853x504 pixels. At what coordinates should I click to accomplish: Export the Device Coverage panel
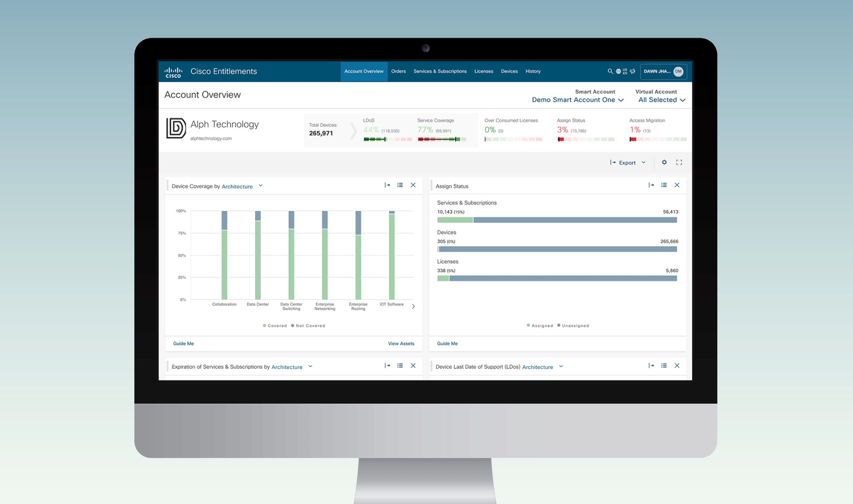pyautogui.click(x=387, y=185)
